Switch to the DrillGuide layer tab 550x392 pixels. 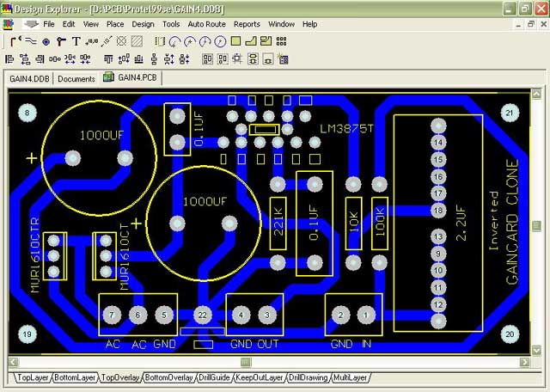coord(214,377)
